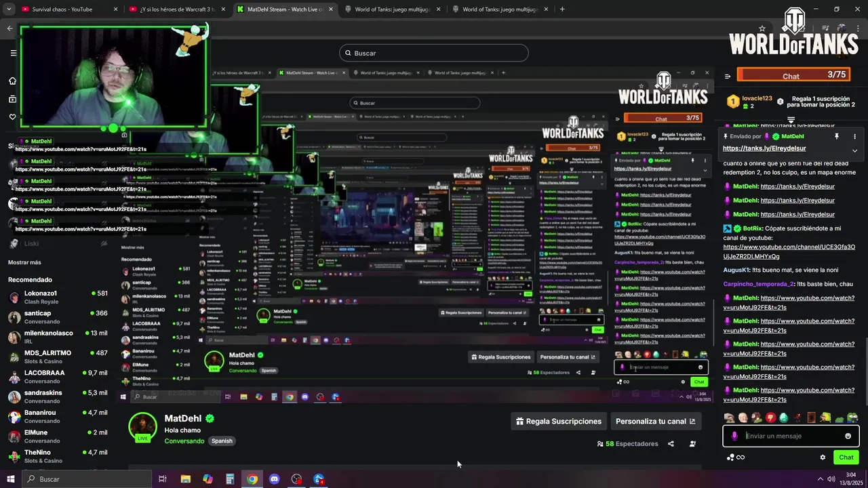
Task: Expand followed channels with Mostrar más
Action: [x=24, y=262]
